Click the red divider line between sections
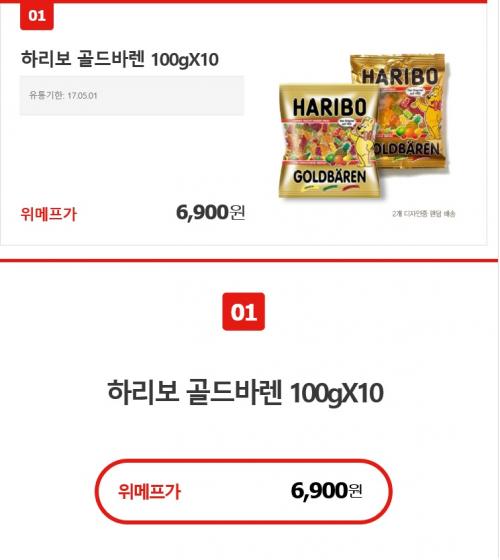Viewport: 500px width, 560px height. tap(249, 260)
